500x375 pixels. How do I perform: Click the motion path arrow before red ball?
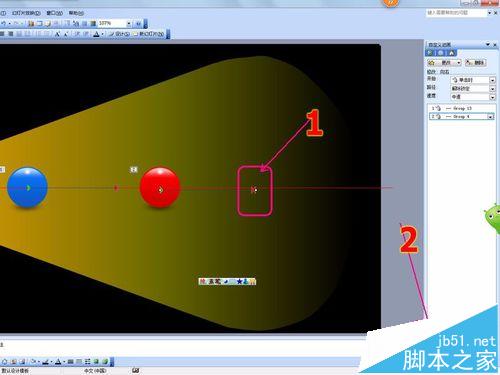coord(116,188)
